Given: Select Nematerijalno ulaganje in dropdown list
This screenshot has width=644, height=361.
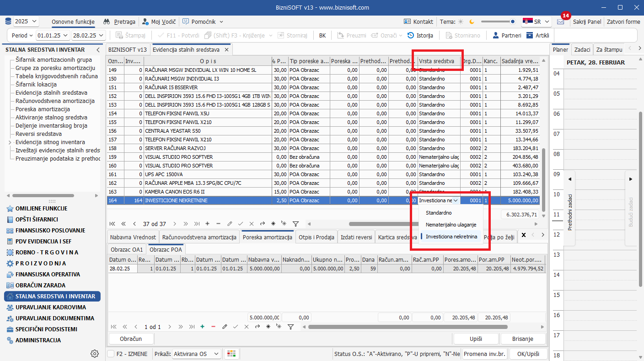Looking at the screenshot, I should (451, 225).
